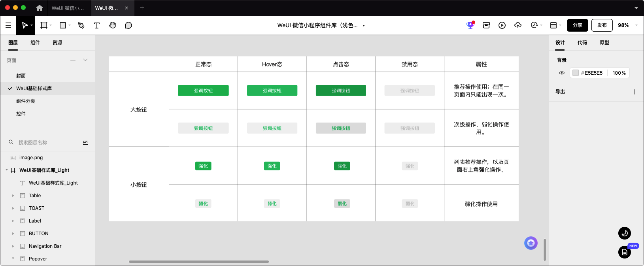Collapse the WeUI基础样式库_Light frame
644x266 pixels.
(x=7, y=170)
